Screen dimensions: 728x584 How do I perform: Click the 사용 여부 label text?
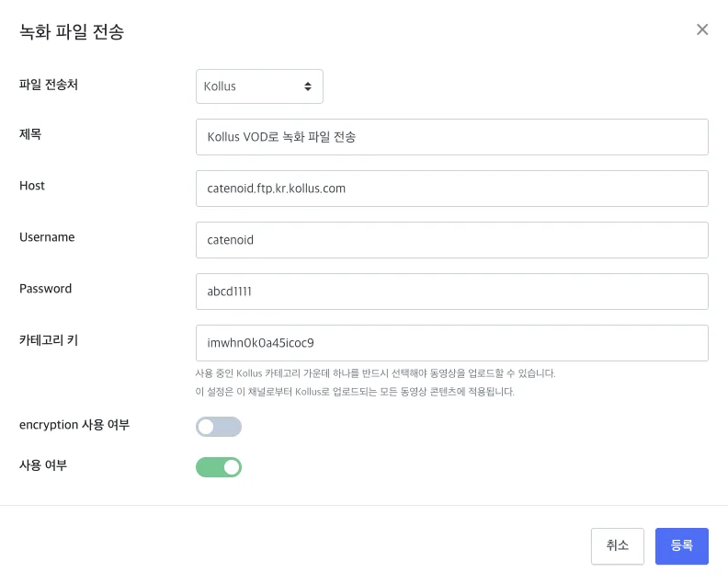(43, 465)
